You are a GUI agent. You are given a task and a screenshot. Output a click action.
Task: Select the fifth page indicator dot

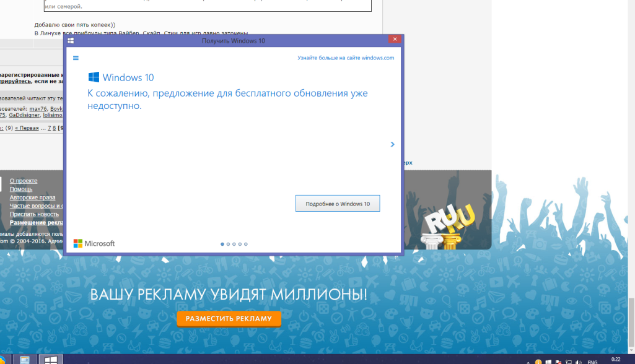coord(246,244)
